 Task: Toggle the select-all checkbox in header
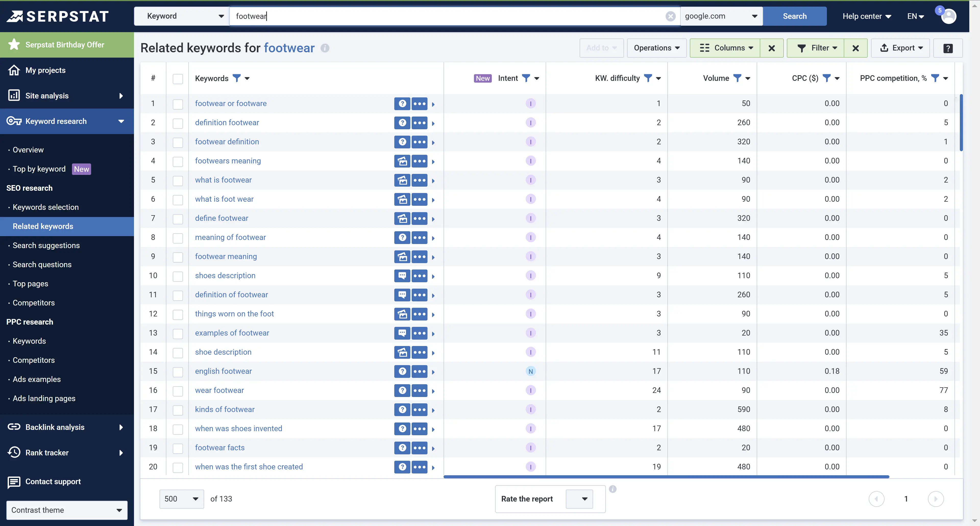point(178,79)
